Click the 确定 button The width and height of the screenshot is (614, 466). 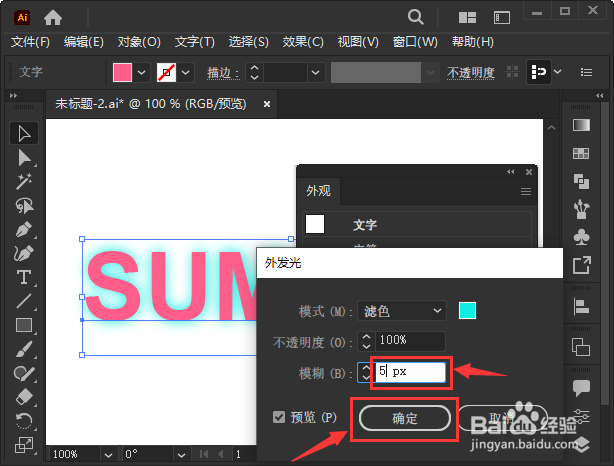point(405,418)
